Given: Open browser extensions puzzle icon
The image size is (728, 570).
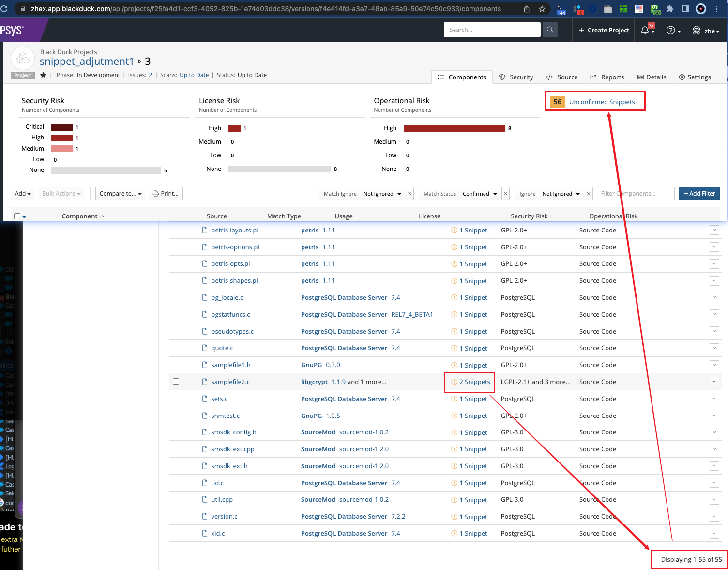Looking at the screenshot, I should pyautogui.click(x=670, y=9).
